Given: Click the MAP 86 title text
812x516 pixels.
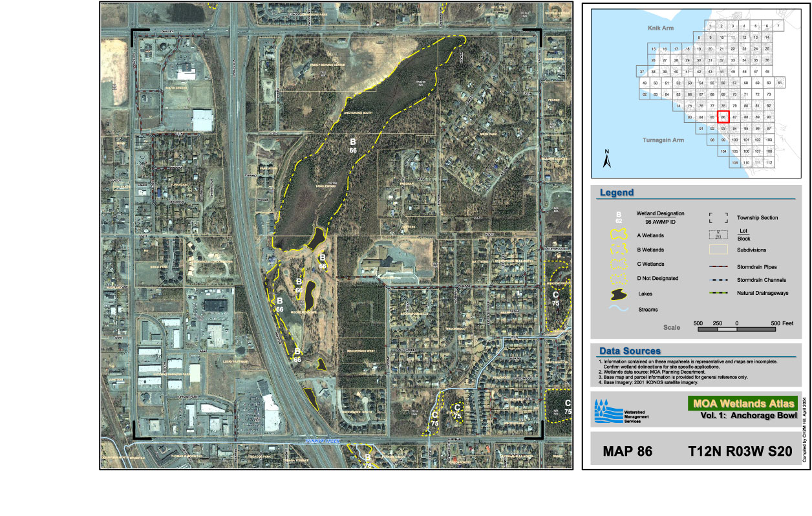Looking at the screenshot, I should (626, 451).
